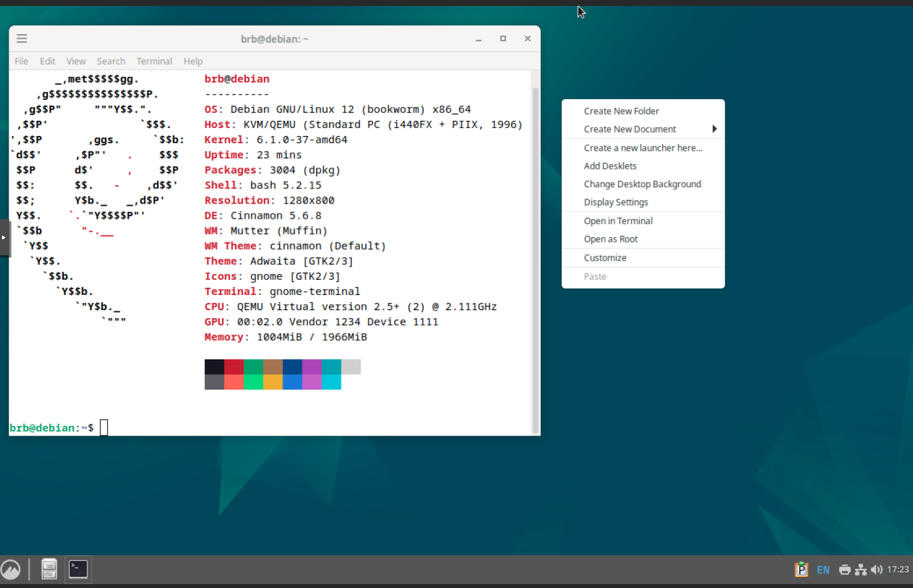
Task: Open the network connection tray icon
Action: point(860,570)
